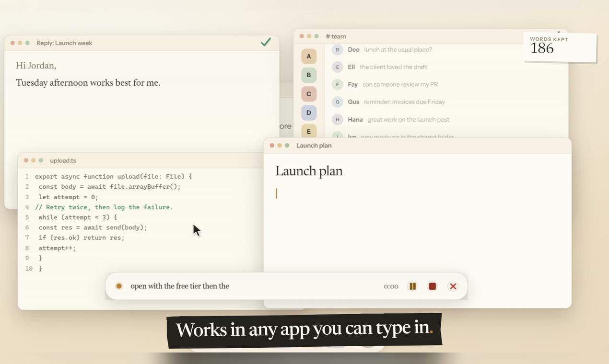Select channel E in the team sidebar
Viewport: 609px width, 364px height.
[309, 131]
